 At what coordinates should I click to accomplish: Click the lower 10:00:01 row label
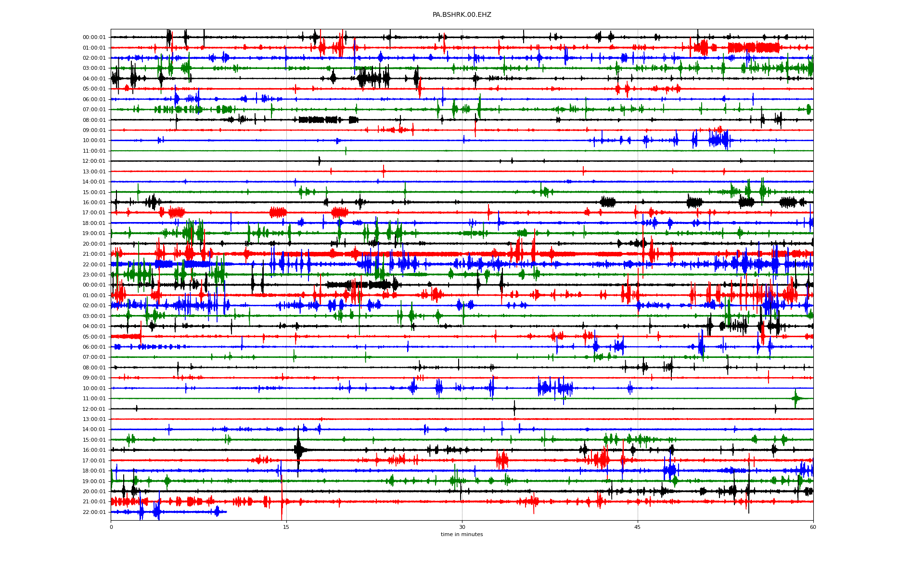pyautogui.click(x=94, y=389)
